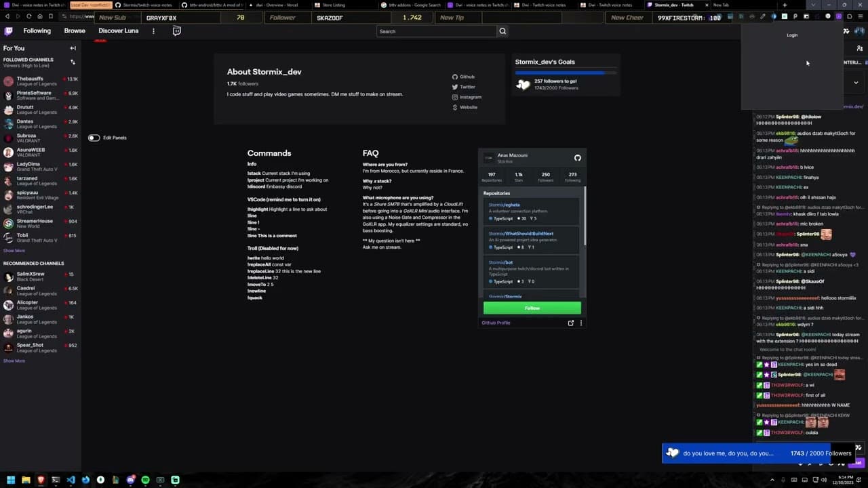
Task: Open Discover Luna
Action: point(118,31)
